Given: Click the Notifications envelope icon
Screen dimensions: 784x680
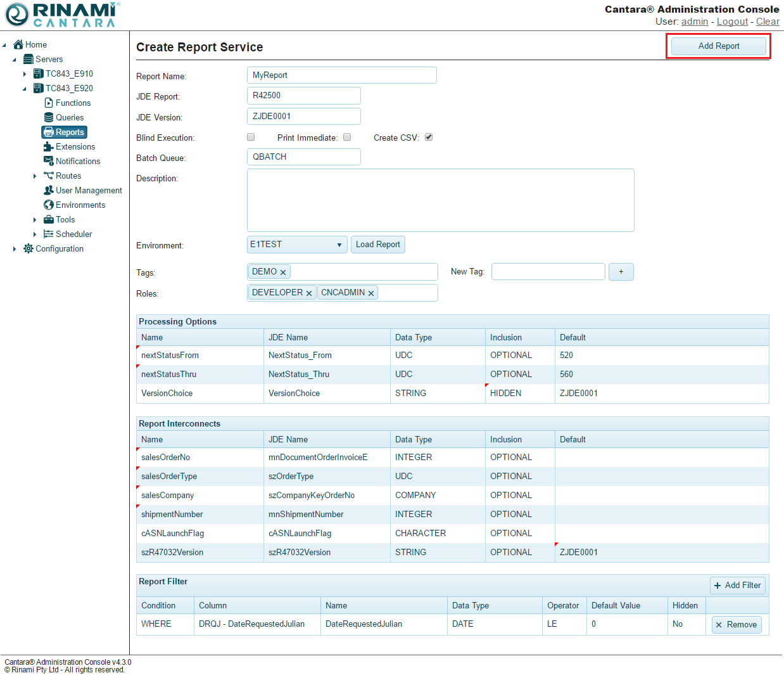Looking at the screenshot, I should [x=49, y=161].
